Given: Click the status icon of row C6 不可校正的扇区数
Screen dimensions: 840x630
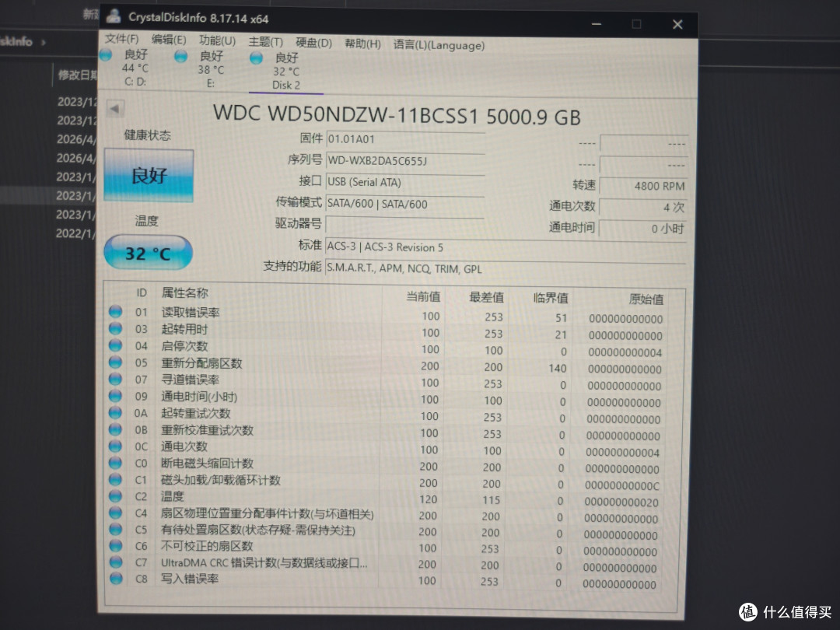Looking at the screenshot, I should (116, 545).
